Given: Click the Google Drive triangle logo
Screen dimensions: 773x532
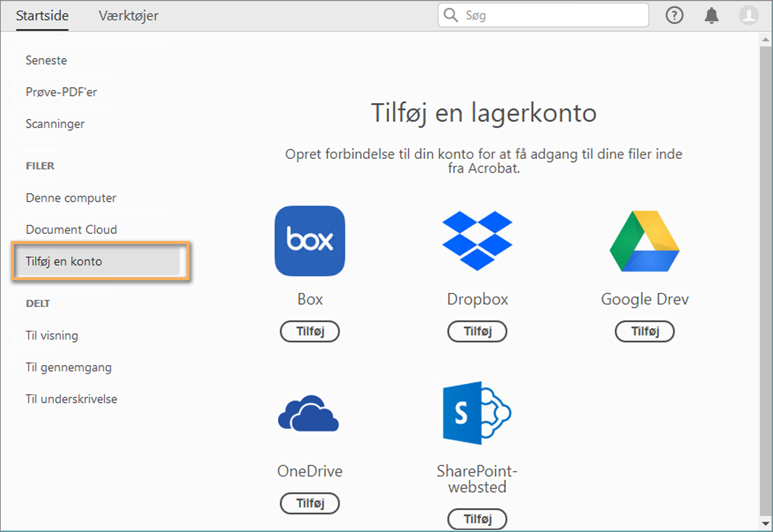Looking at the screenshot, I should pos(645,241).
